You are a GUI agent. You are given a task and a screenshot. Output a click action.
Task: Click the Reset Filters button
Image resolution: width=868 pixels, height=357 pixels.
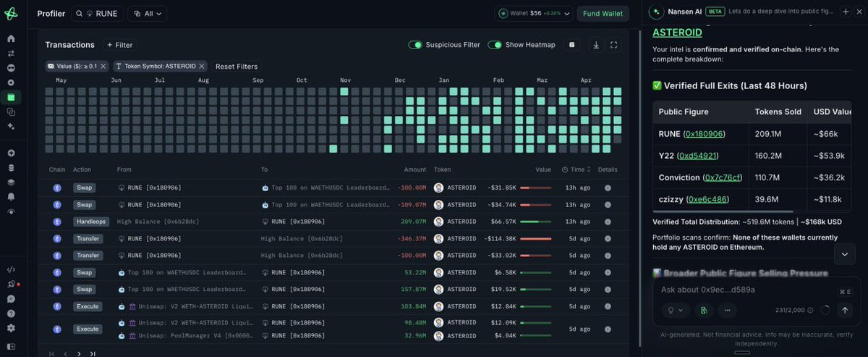[x=236, y=66]
